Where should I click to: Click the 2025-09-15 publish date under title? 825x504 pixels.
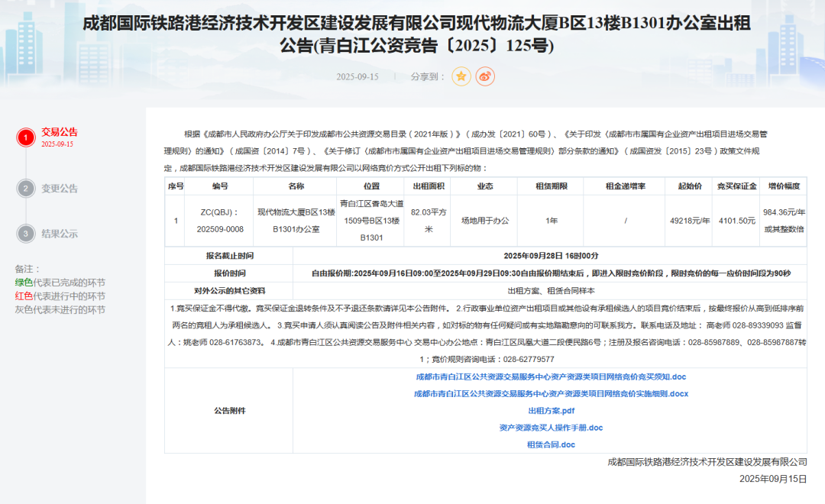tap(357, 76)
